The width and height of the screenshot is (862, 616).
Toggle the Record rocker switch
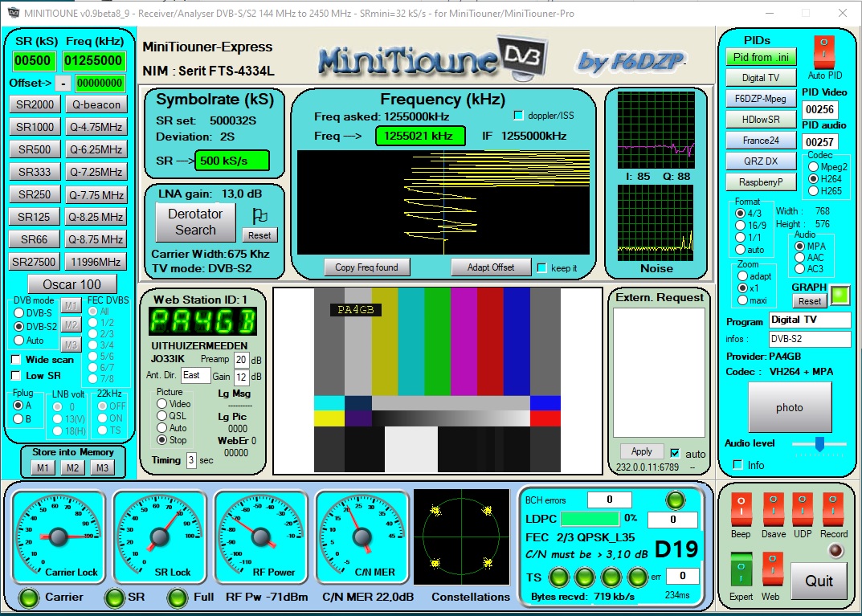[x=832, y=509]
